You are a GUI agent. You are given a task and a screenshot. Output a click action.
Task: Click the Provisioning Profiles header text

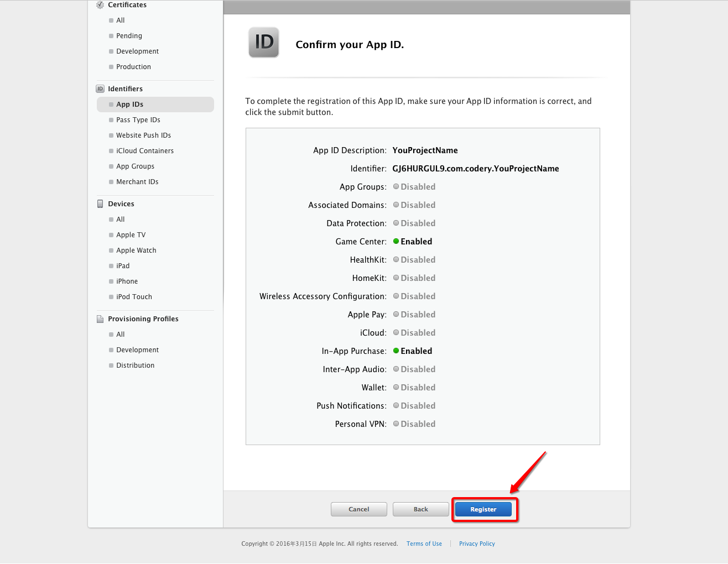(x=143, y=319)
